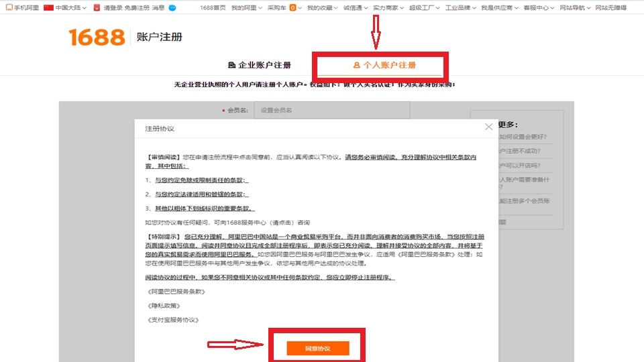Image resolution: width=644 pixels, height=362 pixels.
Task: Click the China flag icon
Action: [x=48, y=7]
